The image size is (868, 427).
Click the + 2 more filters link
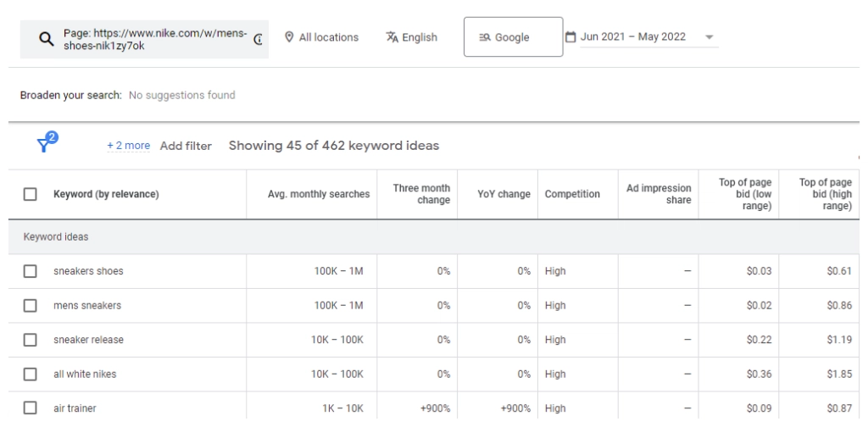point(129,146)
